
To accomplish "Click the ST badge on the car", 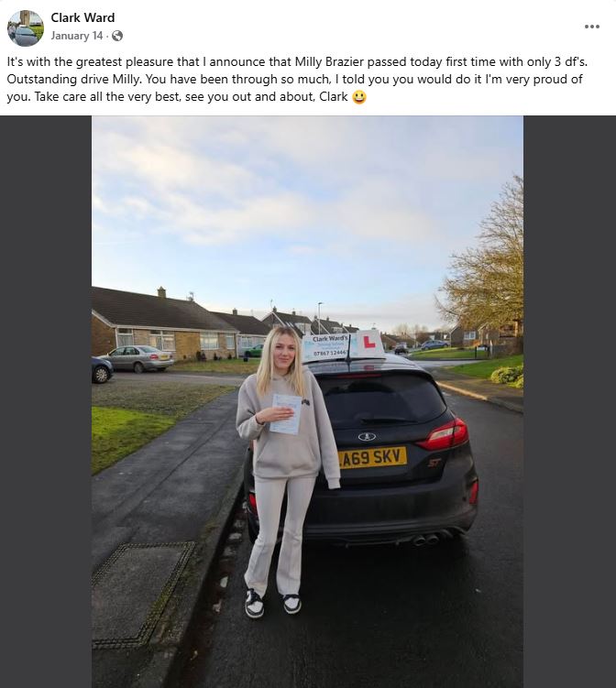I will click(434, 462).
